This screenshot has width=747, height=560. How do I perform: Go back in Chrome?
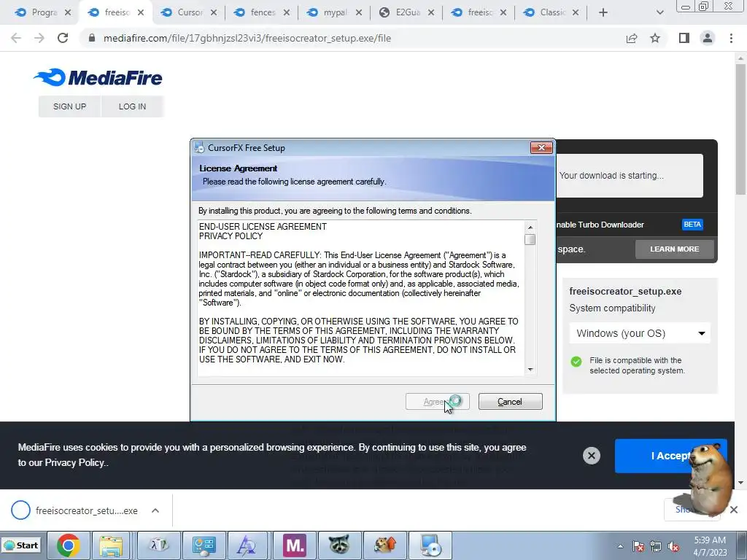pos(16,38)
